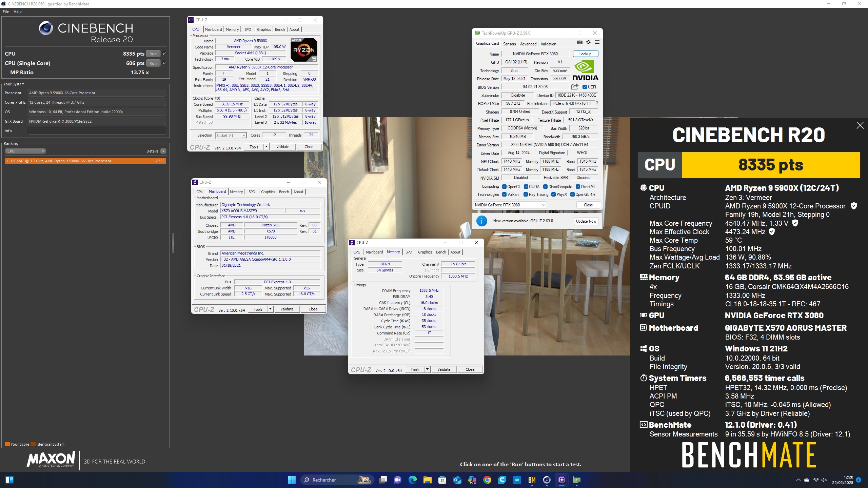
Task: Open Microsoft Store from taskbar
Action: [442, 480]
